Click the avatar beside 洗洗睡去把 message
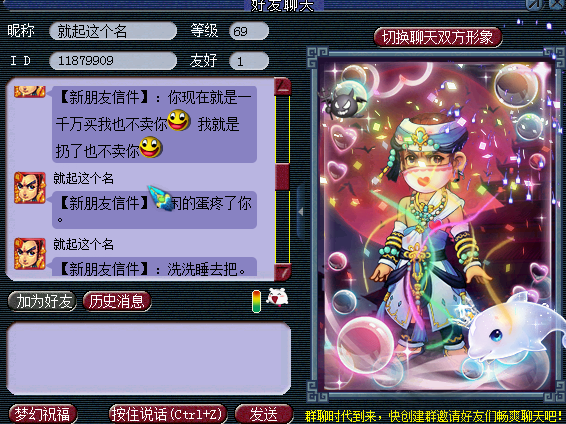 coord(30,254)
